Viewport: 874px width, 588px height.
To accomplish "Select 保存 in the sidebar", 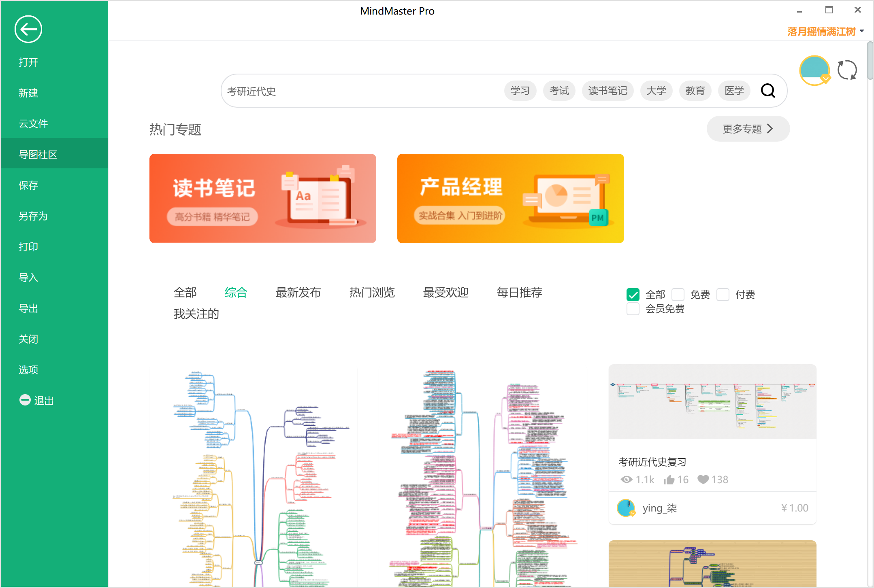I will coord(54,185).
